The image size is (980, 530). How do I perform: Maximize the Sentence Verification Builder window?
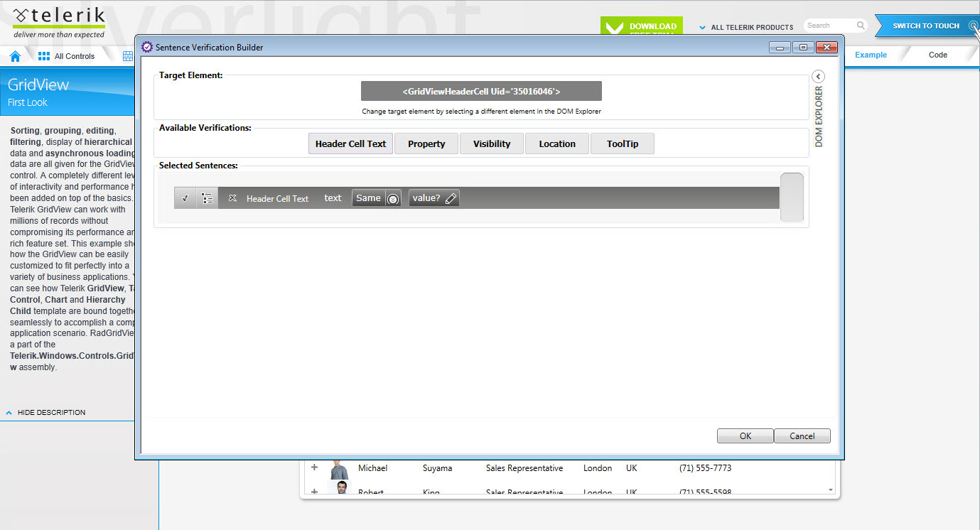pos(803,48)
